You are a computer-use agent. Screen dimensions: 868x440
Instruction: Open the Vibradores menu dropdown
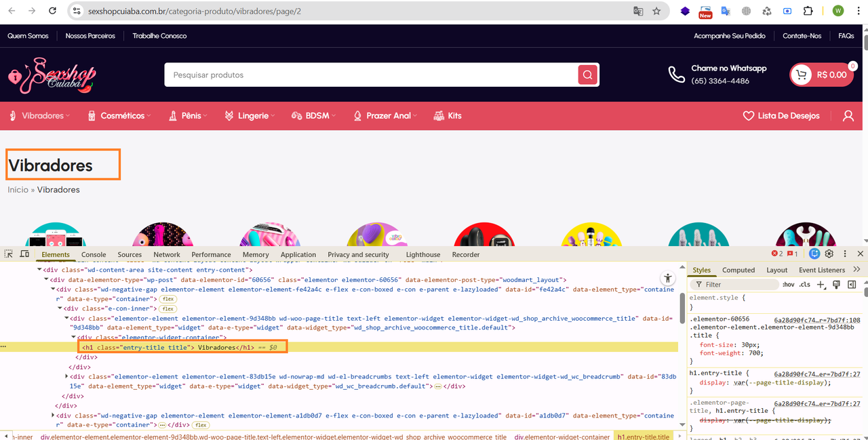(x=41, y=116)
